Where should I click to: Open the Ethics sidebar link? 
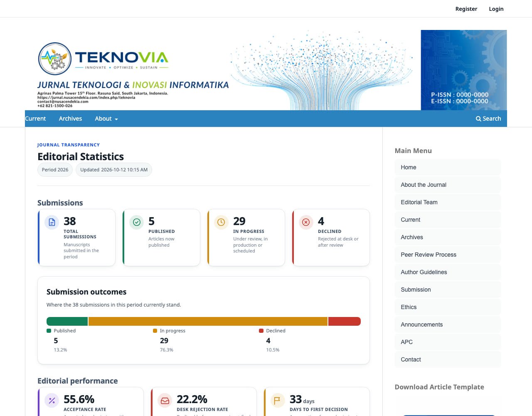(448, 307)
